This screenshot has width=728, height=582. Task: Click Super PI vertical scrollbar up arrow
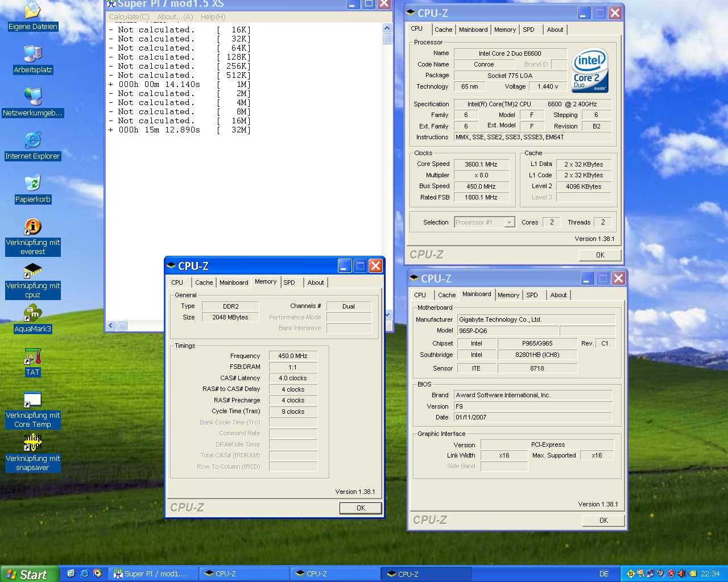tap(387, 28)
